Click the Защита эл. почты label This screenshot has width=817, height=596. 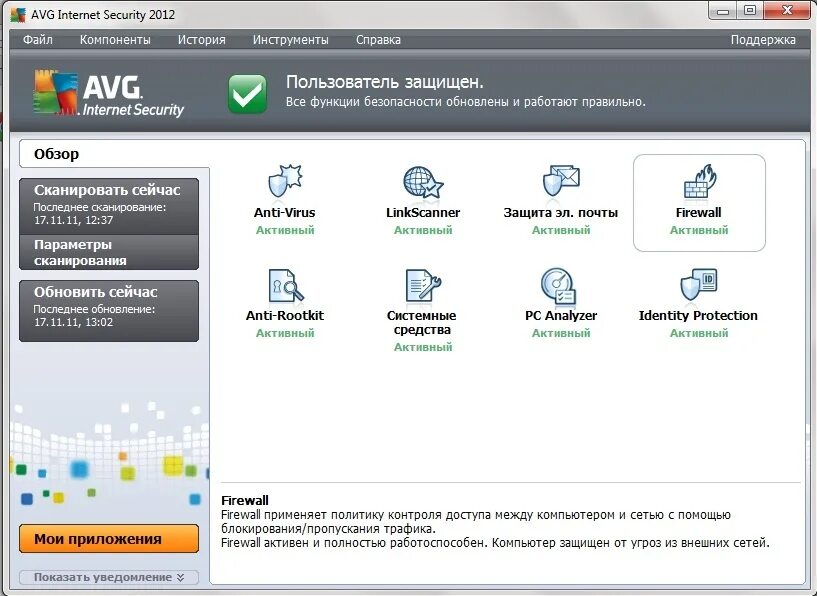click(x=561, y=213)
